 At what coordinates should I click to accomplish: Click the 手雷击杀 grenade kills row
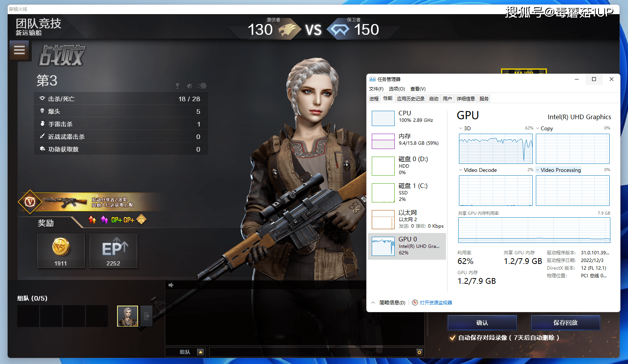[x=121, y=124]
